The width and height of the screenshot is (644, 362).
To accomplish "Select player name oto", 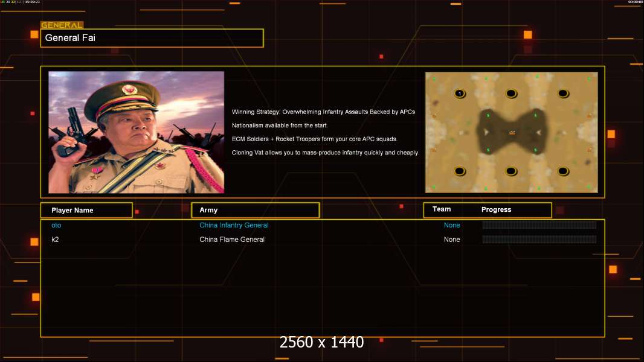I will tap(56, 225).
